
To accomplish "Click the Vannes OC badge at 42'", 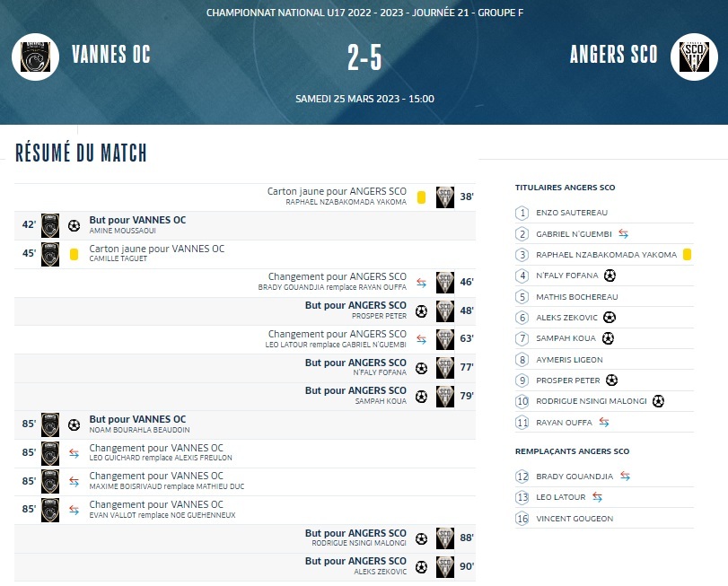I will (50, 225).
